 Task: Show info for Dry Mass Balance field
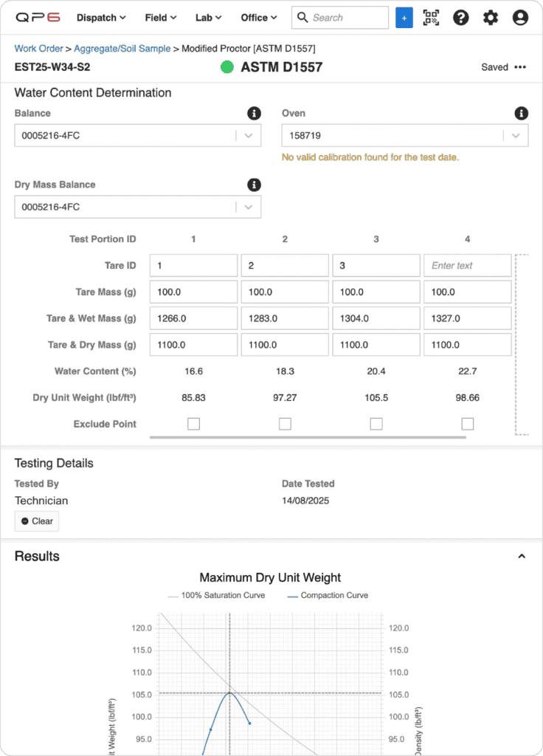254,185
